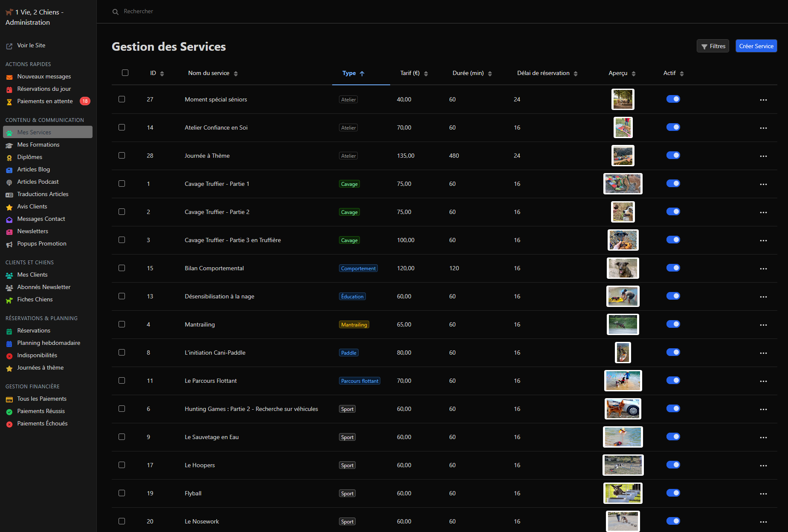Click the Comportement type badge
The height and width of the screenshot is (532, 788).
358,269
